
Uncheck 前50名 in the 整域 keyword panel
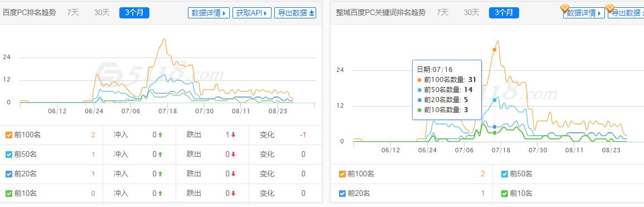pos(505,174)
